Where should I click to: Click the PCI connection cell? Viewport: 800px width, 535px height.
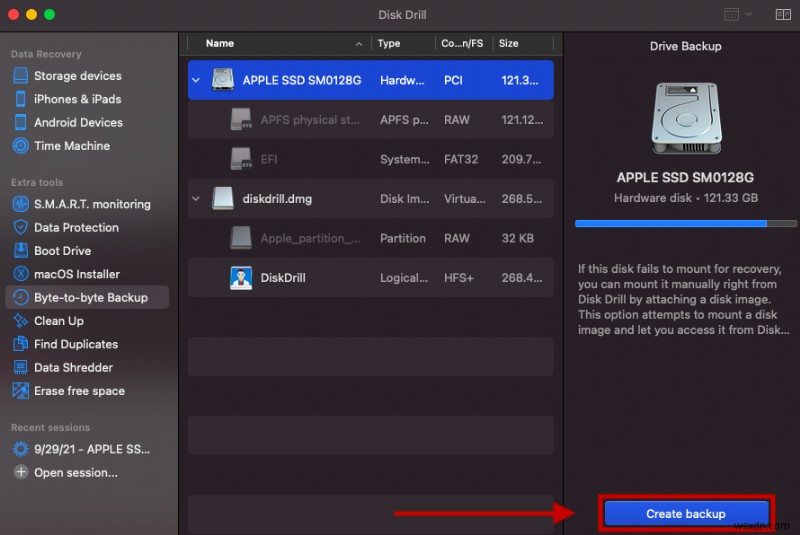pyautogui.click(x=453, y=80)
